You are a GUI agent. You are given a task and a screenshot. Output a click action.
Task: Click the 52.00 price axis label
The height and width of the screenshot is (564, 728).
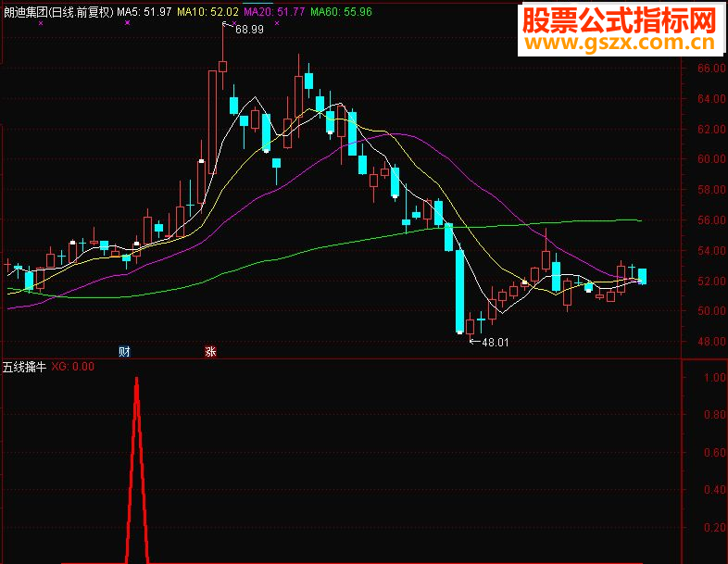(711, 281)
